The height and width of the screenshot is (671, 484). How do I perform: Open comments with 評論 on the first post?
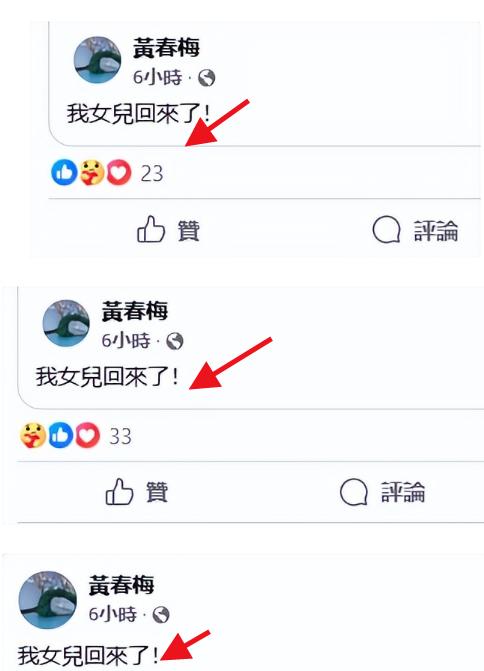[415, 230]
